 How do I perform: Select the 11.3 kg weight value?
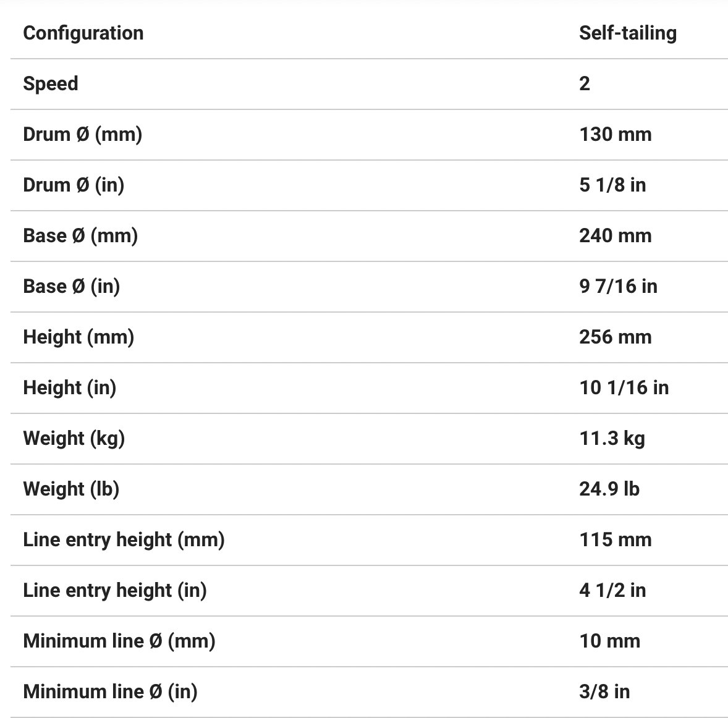click(x=612, y=438)
